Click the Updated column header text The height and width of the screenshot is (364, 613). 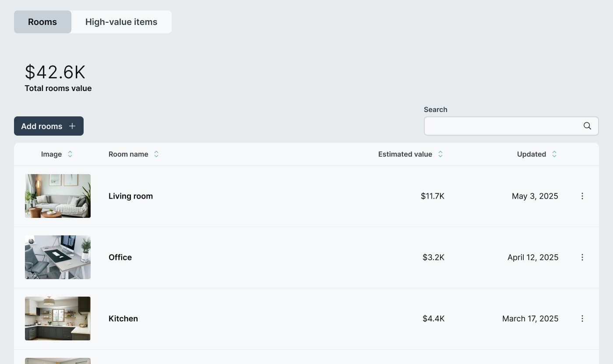point(532,154)
